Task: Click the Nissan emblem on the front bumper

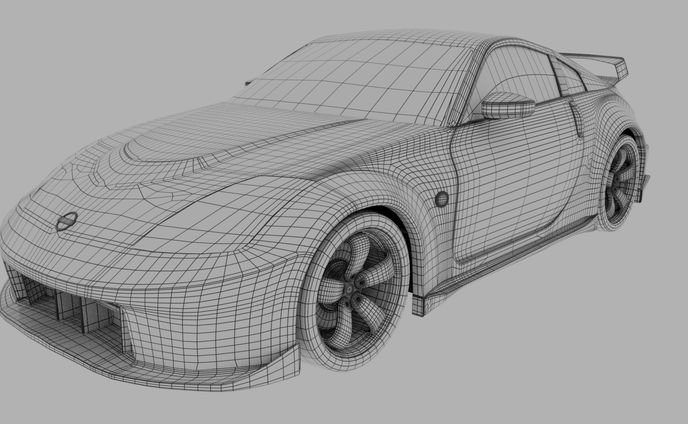Action: pyautogui.click(x=66, y=221)
